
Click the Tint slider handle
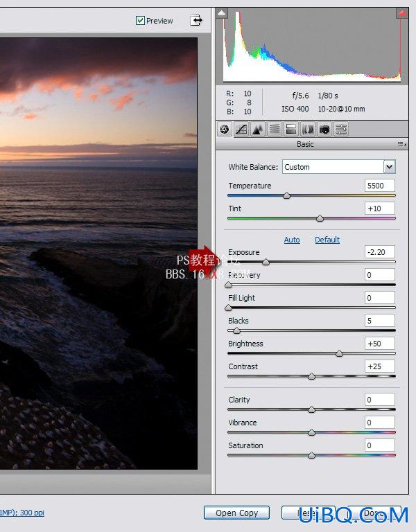click(x=320, y=218)
